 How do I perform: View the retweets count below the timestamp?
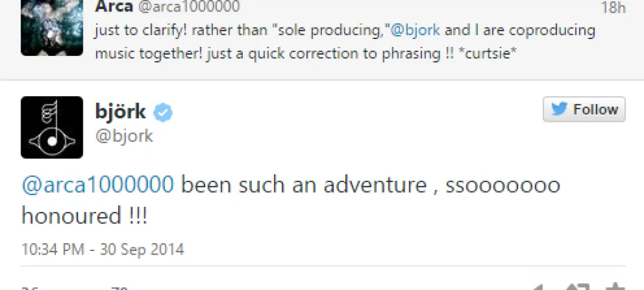click(28, 288)
